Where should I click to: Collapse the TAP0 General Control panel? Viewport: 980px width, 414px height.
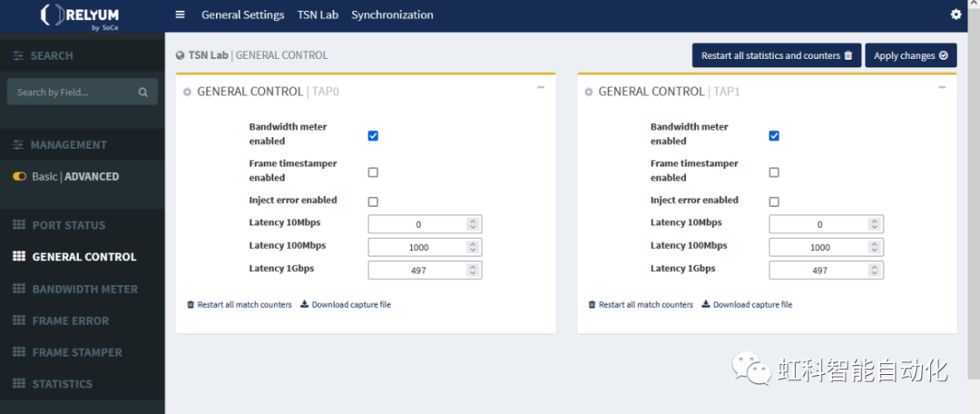tap(541, 87)
